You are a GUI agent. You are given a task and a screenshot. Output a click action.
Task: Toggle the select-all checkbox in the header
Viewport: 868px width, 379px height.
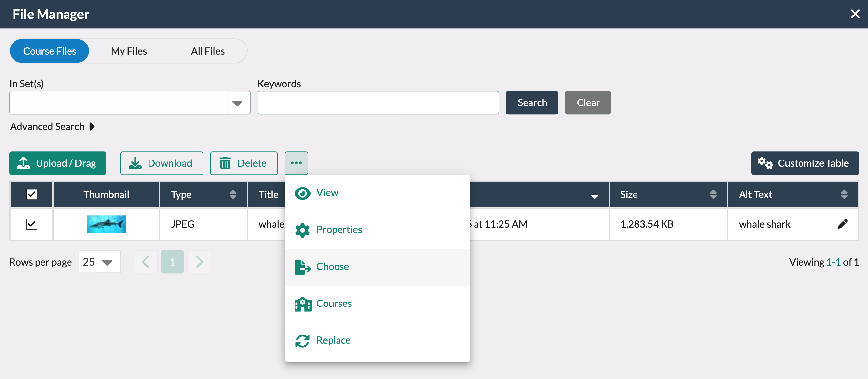[x=31, y=194]
